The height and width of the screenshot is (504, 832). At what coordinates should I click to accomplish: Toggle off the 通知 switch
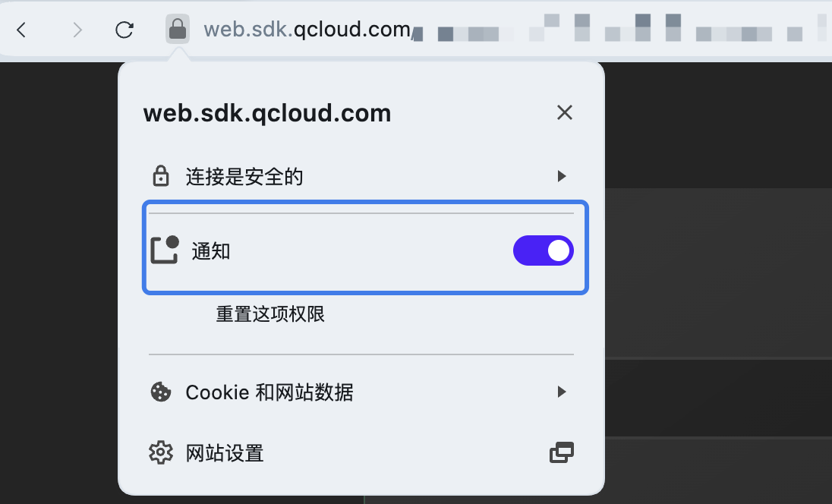tap(544, 250)
